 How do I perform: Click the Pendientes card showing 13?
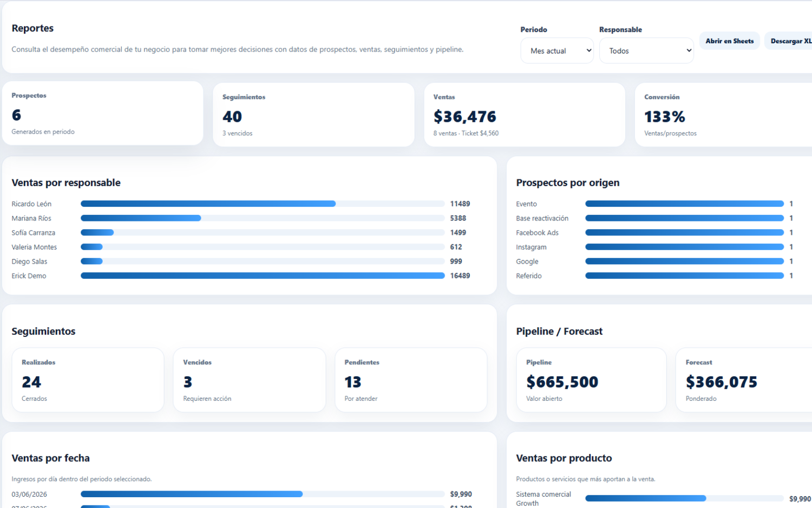point(411,380)
